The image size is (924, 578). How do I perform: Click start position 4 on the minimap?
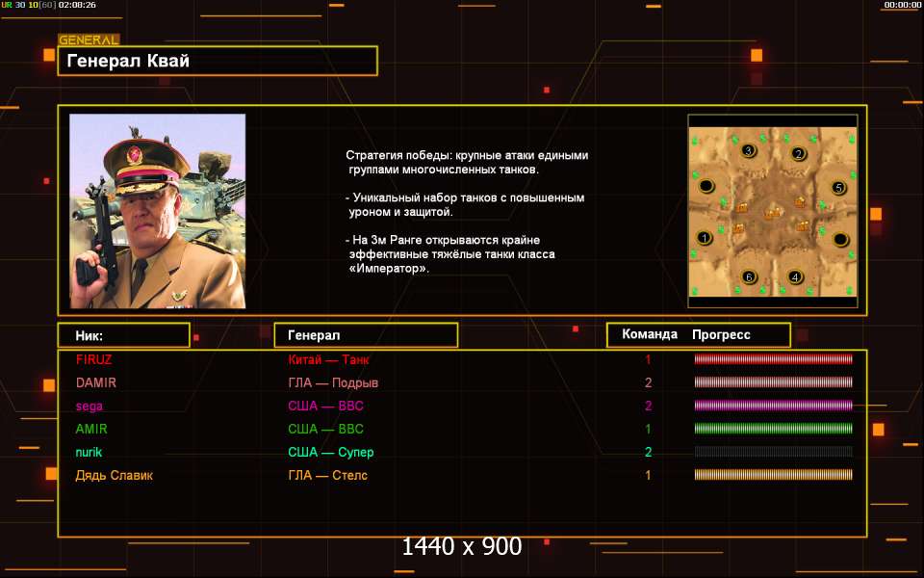[x=795, y=276]
